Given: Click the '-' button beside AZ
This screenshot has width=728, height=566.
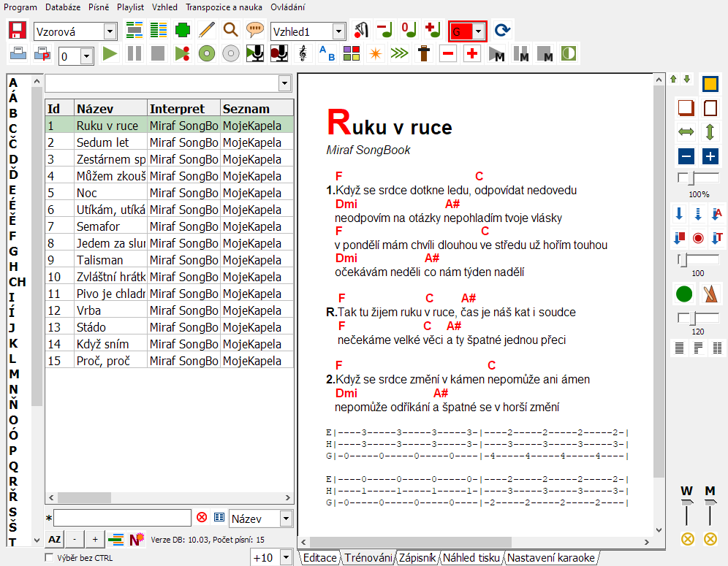Looking at the screenshot, I should (75, 539).
